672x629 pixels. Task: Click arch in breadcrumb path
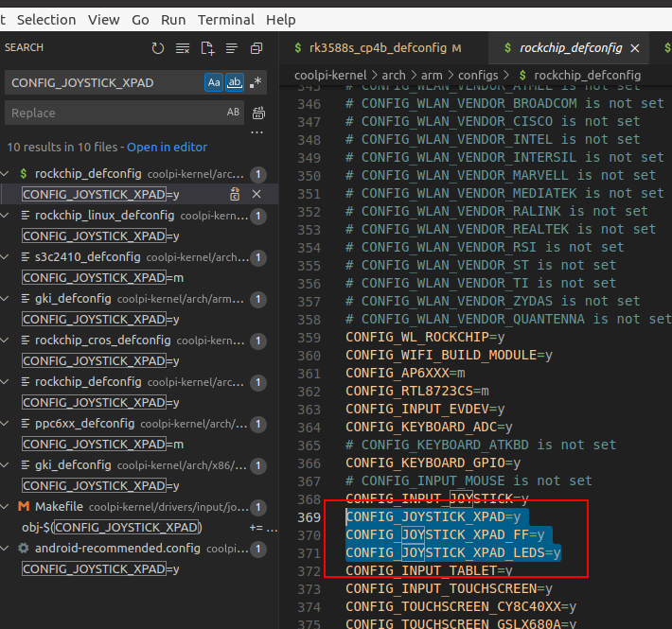[x=394, y=76]
